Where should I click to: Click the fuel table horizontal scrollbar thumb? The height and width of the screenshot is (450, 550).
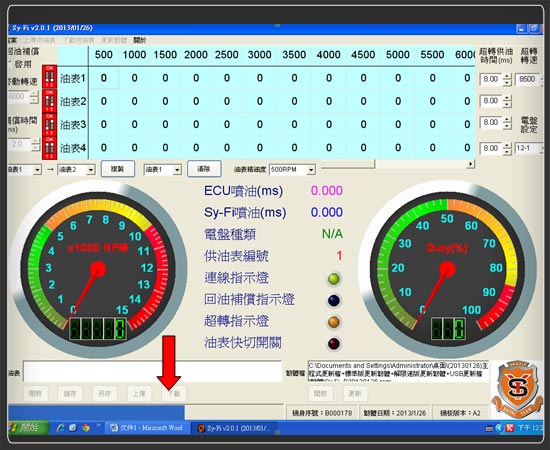348,164
